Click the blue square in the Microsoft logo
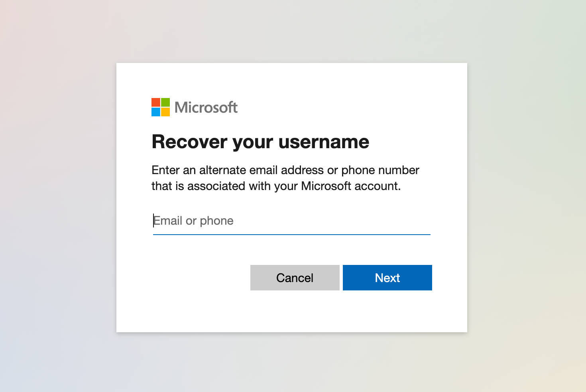Image resolution: width=586 pixels, height=392 pixels. tap(156, 112)
